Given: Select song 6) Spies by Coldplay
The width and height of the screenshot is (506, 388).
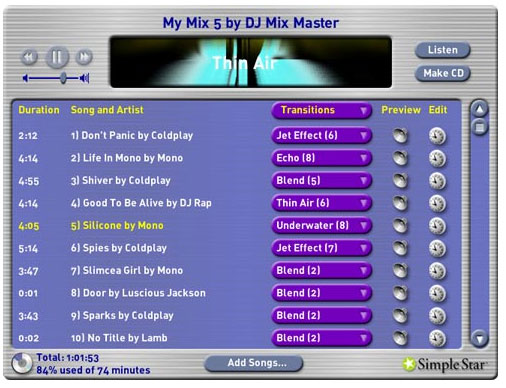Looking at the screenshot, I should [119, 248].
